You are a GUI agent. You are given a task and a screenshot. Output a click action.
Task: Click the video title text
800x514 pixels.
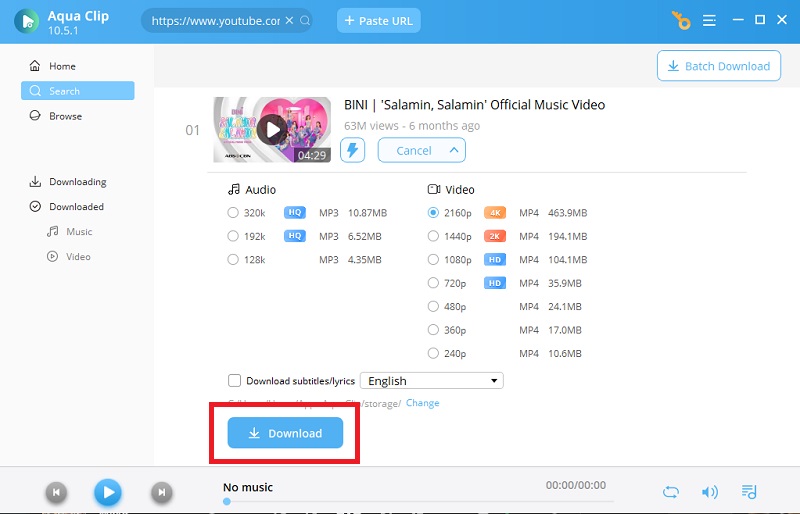(x=474, y=105)
